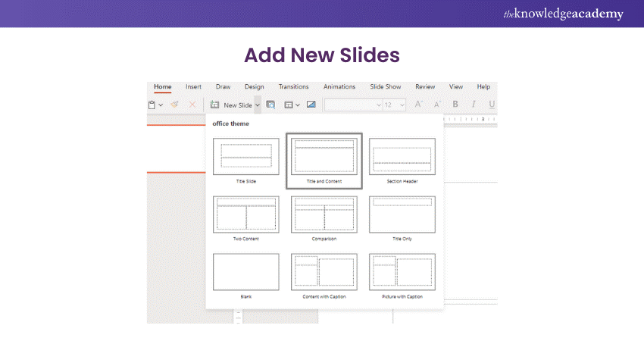Viewport: 644px width, 341px height.
Task: Go to the Slide Show tab
Action: click(385, 87)
